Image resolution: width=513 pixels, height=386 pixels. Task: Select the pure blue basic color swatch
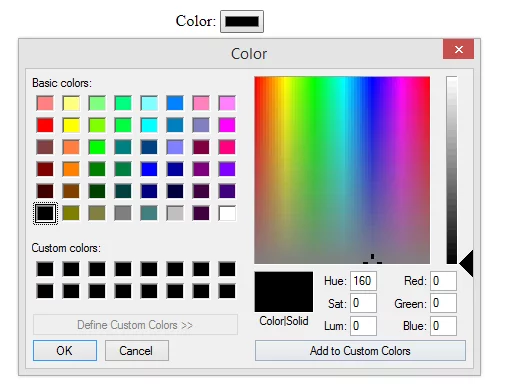click(x=149, y=169)
